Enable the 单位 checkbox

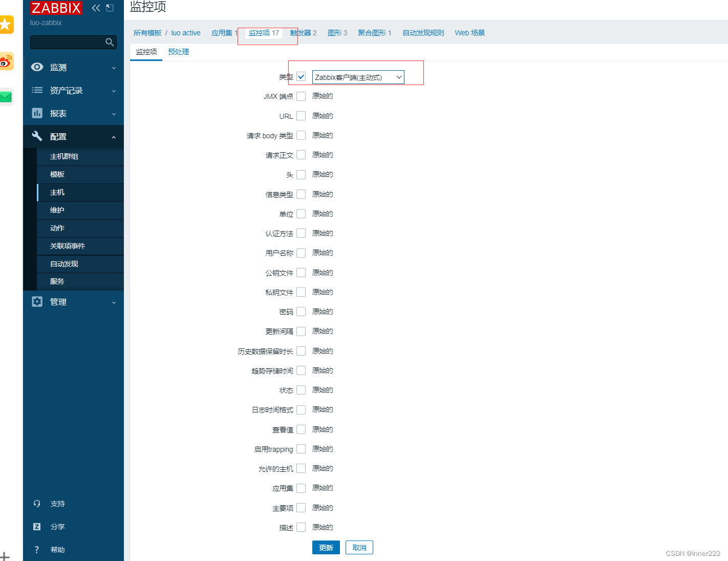coord(301,214)
